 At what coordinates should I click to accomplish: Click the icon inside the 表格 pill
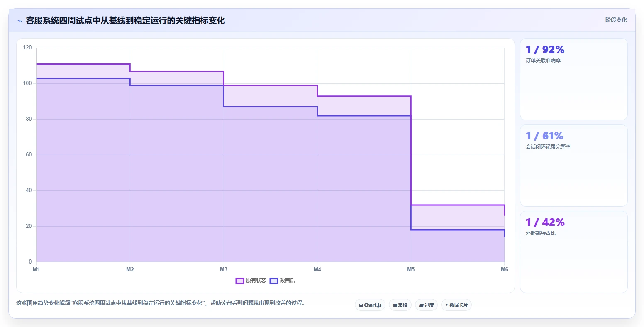(x=395, y=305)
